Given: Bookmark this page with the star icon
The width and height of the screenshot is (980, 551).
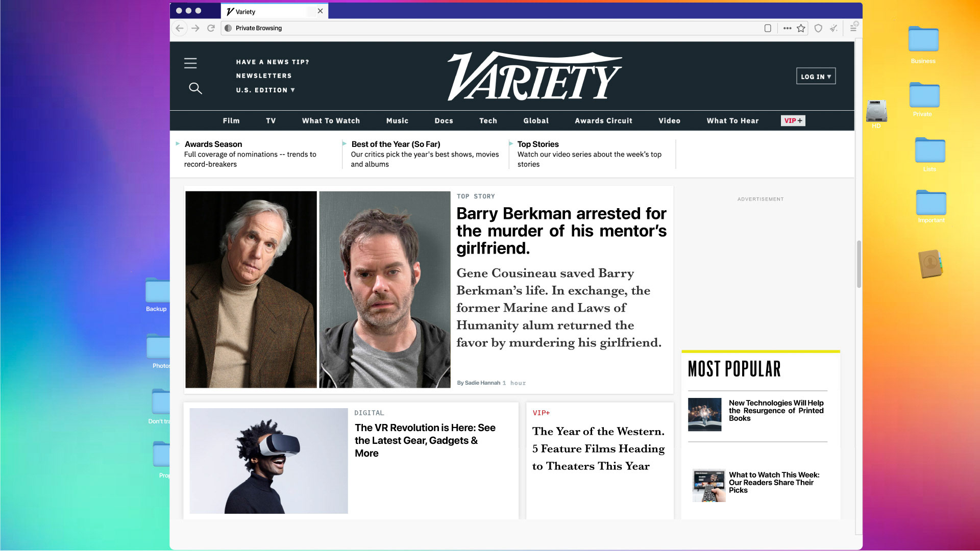Looking at the screenshot, I should (x=801, y=28).
